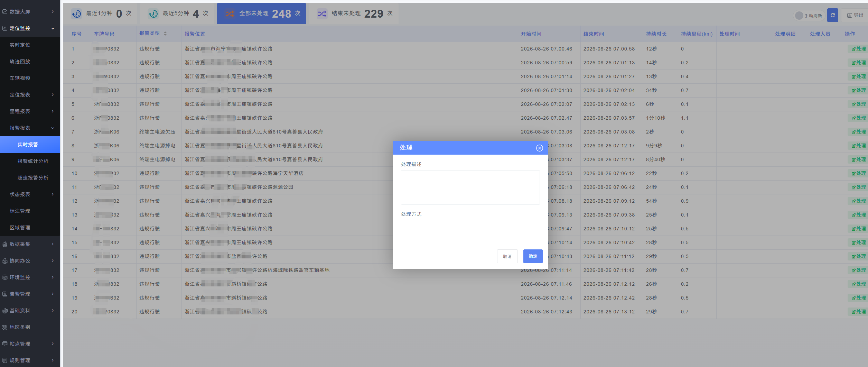Click the 告警管理 sidebar icon
The height and width of the screenshot is (367, 868).
coord(5,294)
